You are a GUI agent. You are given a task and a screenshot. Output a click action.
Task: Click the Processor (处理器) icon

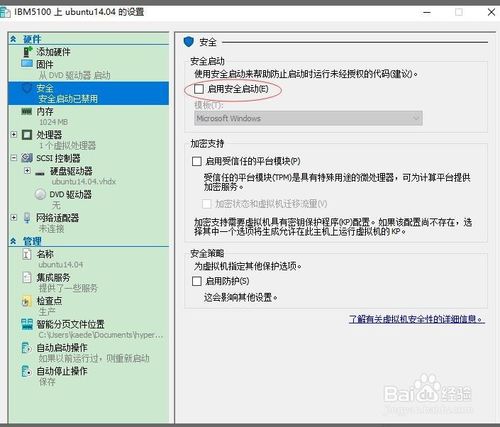[27, 135]
